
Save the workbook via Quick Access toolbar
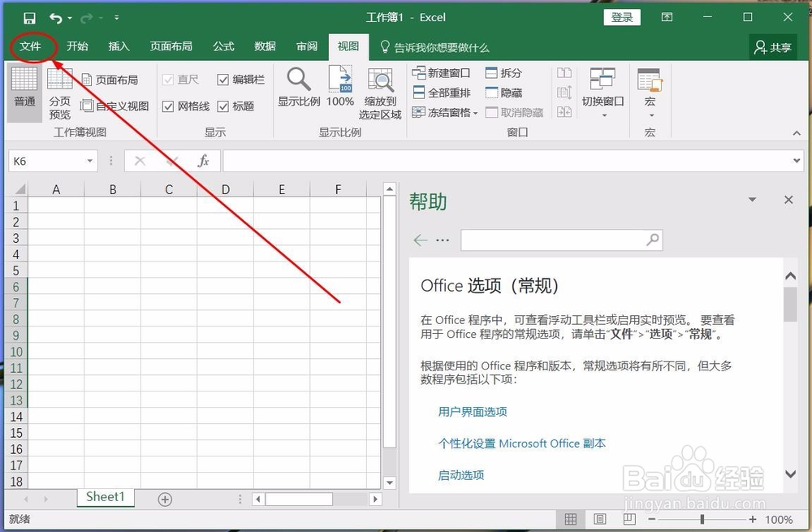(x=29, y=16)
